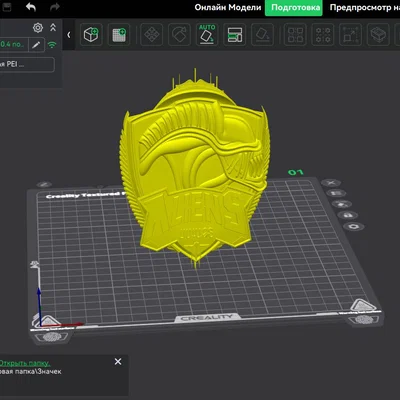
Task: Click the AUTO orientation icon
Action: (x=207, y=34)
